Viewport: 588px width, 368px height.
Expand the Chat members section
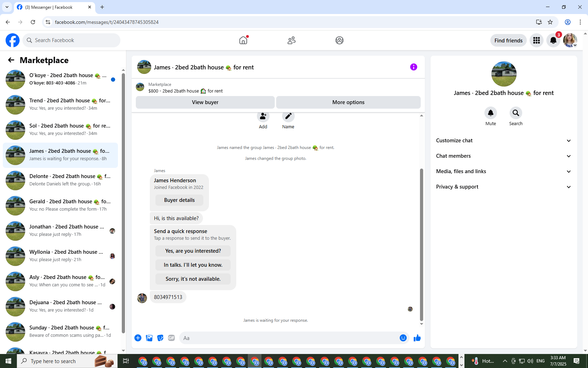click(x=504, y=156)
